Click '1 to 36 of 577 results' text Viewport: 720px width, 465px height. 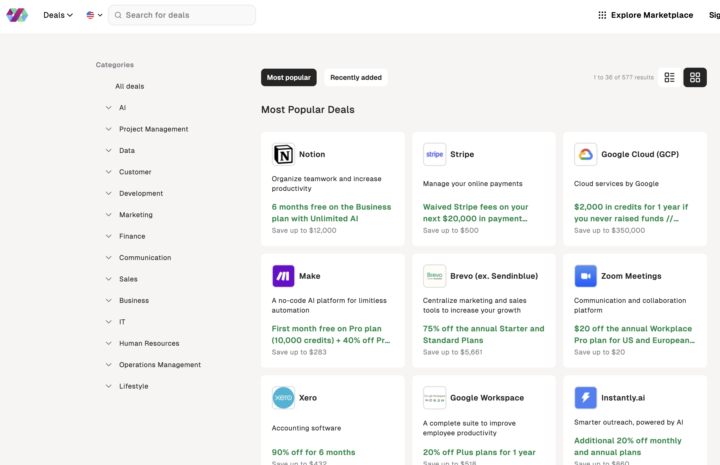623,78
